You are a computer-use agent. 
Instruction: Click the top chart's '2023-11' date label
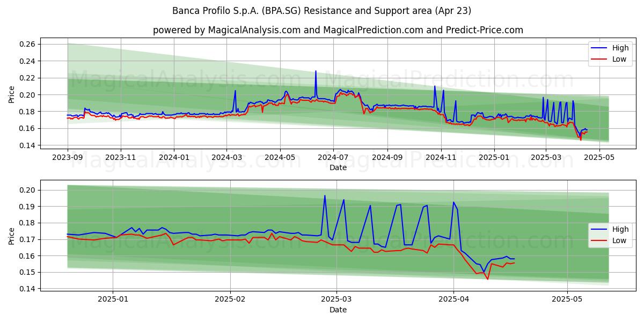tap(120, 158)
